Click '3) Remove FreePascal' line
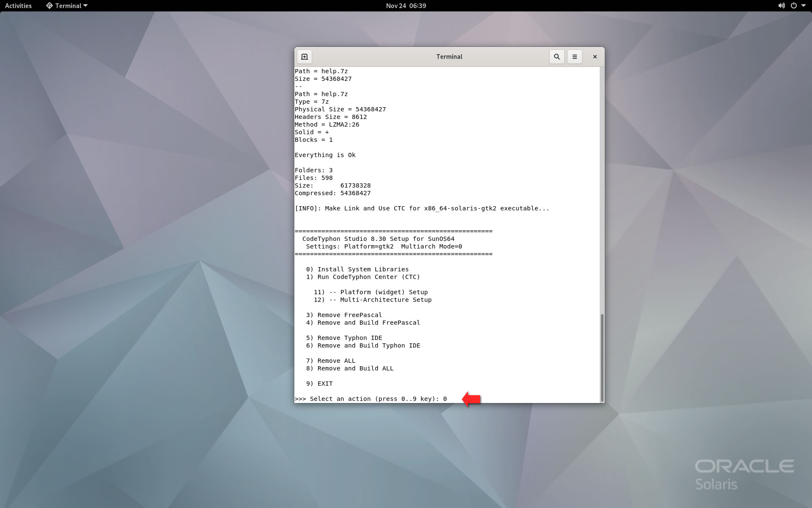 coord(344,315)
